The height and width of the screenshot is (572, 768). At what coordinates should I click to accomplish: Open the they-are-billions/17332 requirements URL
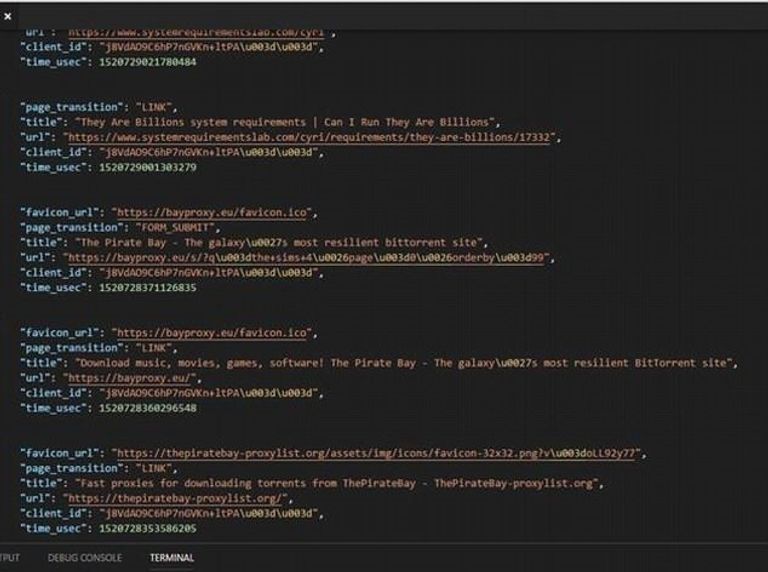[x=309, y=137]
